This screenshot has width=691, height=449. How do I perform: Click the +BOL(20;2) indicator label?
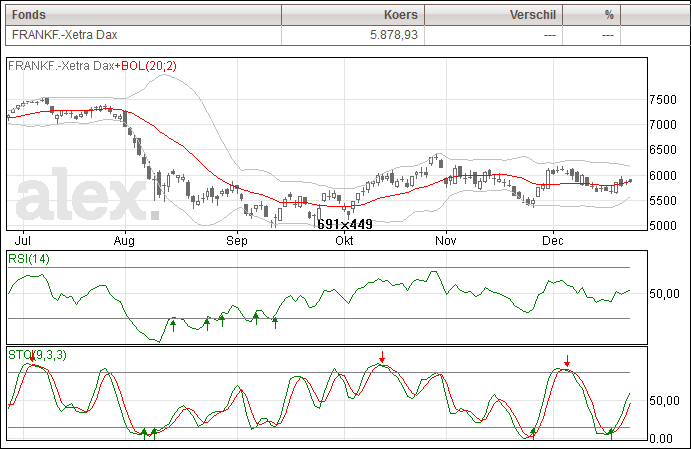(145, 66)
